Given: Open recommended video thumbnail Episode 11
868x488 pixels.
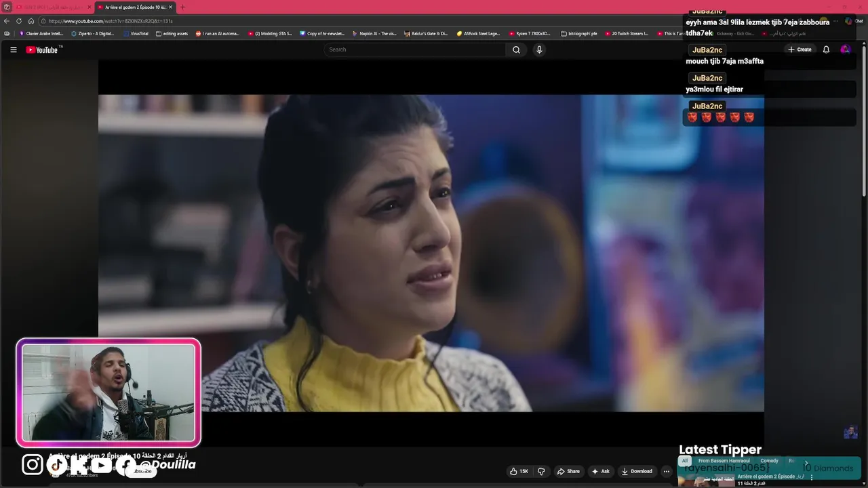Looking at the screenshot, I should [x=706, y=481].
